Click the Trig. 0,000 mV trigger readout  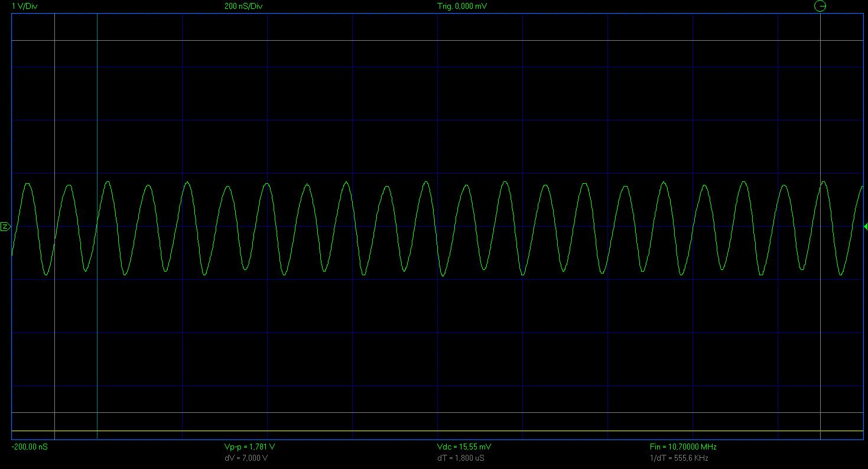pos(462,6)
